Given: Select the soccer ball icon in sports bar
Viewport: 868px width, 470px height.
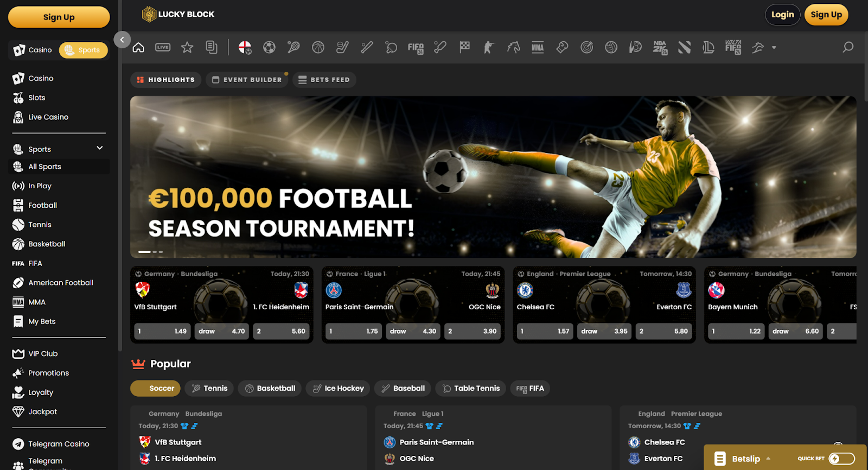Looking at the screenshot, I should [x=269, y=48].
